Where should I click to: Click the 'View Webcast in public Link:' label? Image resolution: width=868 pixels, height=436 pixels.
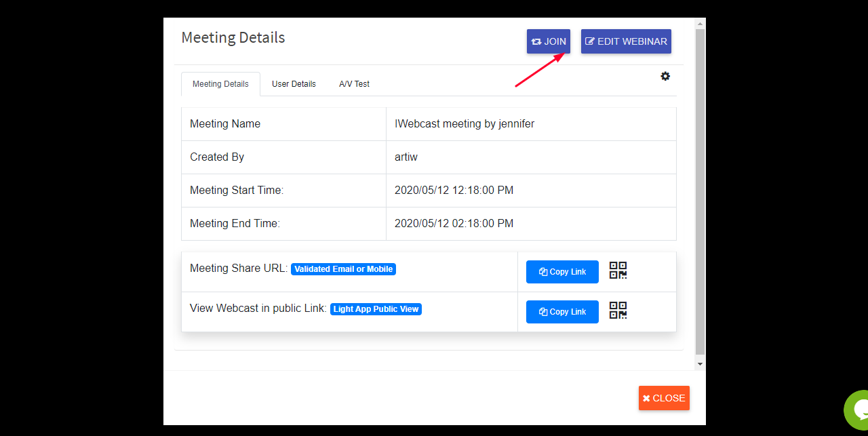(258, 309)
